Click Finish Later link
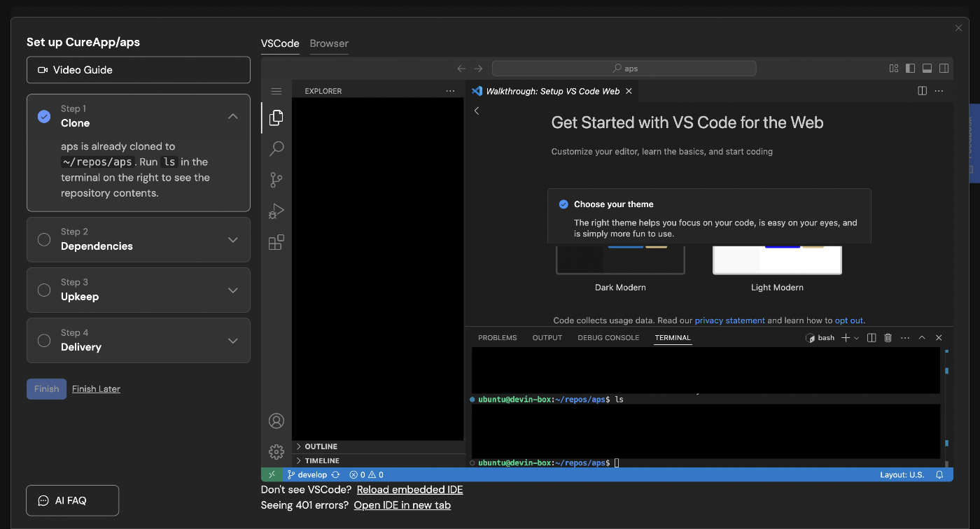 pos(96,389)
